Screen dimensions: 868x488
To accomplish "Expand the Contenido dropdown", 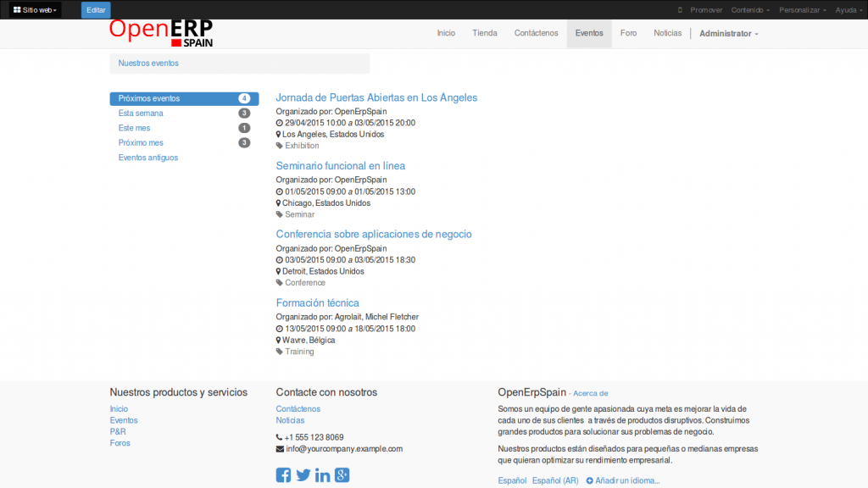I will click(750, 10).
